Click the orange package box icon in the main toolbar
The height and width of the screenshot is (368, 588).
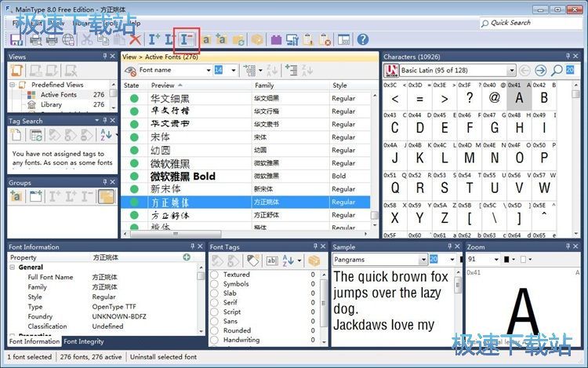coord(257,39)
